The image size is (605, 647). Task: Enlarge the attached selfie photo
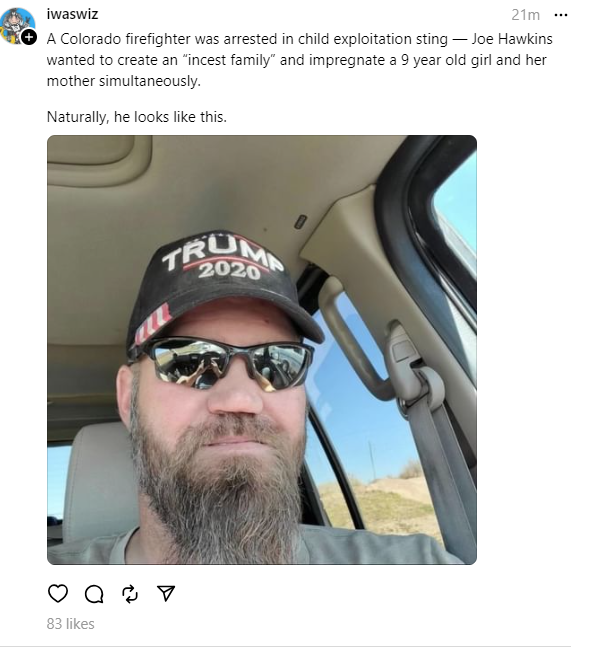click(262, 349)
